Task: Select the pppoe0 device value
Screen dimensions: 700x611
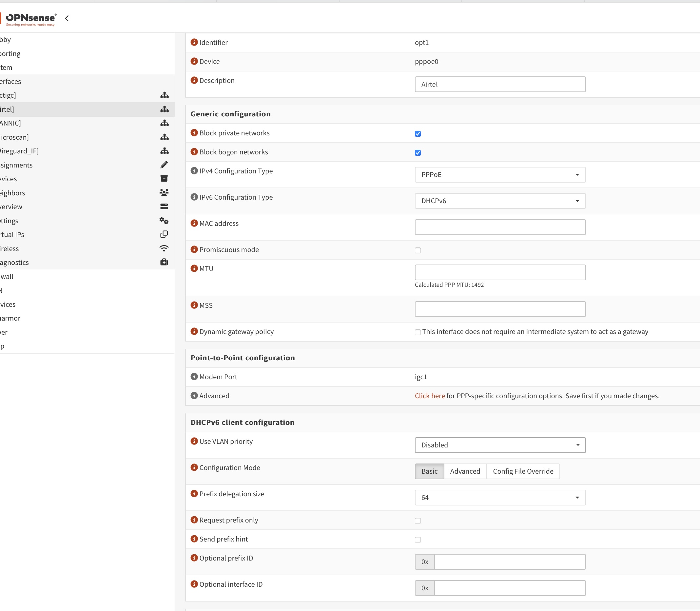Action: click(x=426, y=61)
